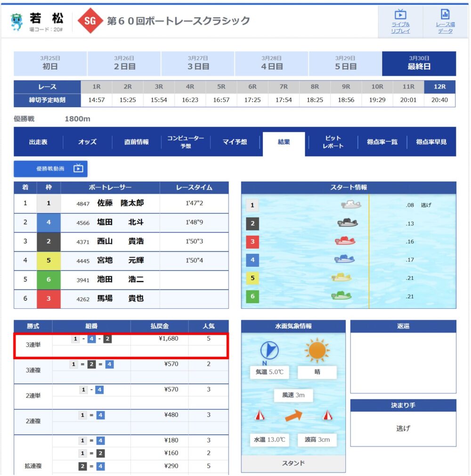Click the white boat number 1 image
This screenshot has width=471, height=476.
(x=351, y=205)
